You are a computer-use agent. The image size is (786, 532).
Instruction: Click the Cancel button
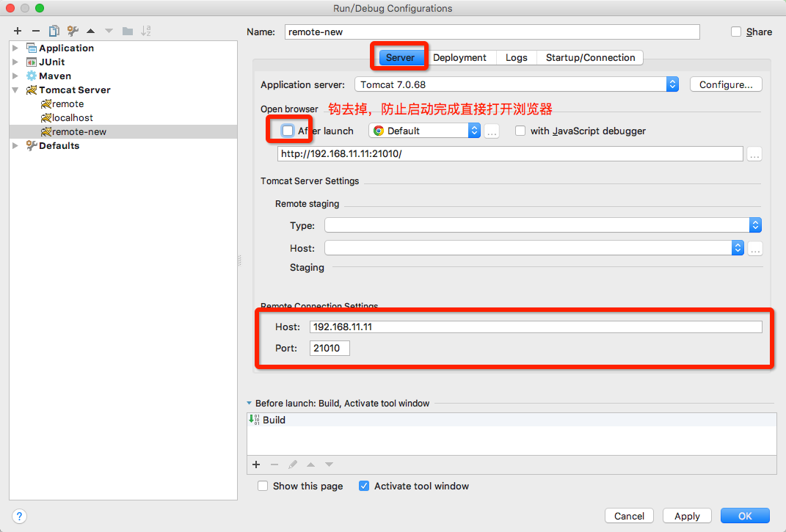click(629, 516)
